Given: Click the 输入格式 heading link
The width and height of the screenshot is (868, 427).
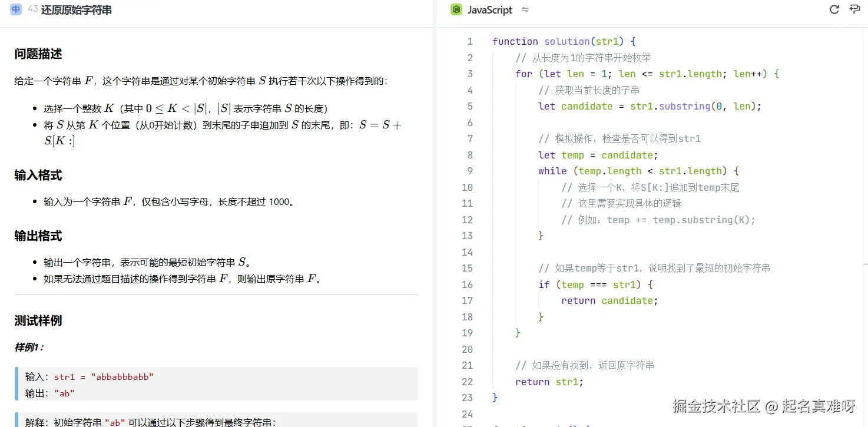Looking at the screenshot, I should pos(38,175).
